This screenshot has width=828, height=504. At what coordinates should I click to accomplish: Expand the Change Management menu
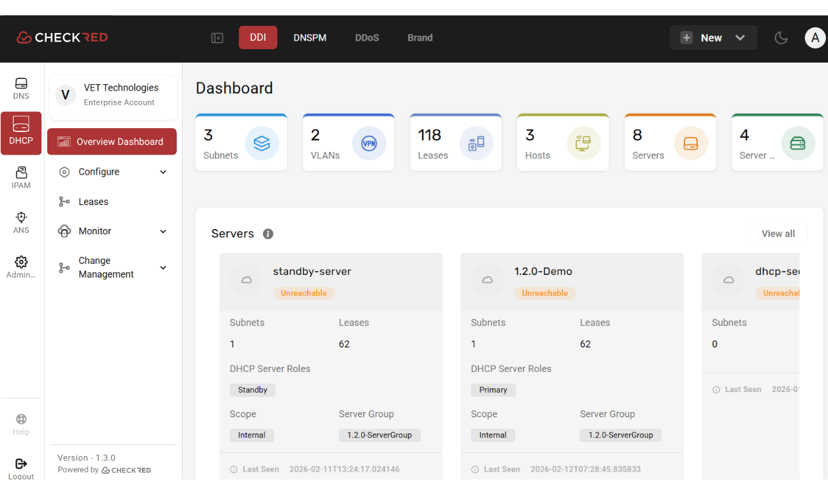[162, 267]
